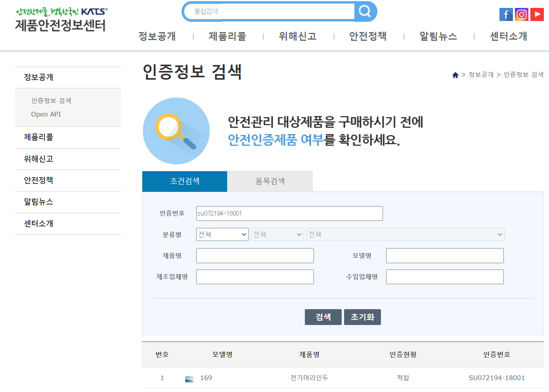The height and width of the screenshot is (392, 549).
Task: Click the 검색 button
Action: point(323,317)
